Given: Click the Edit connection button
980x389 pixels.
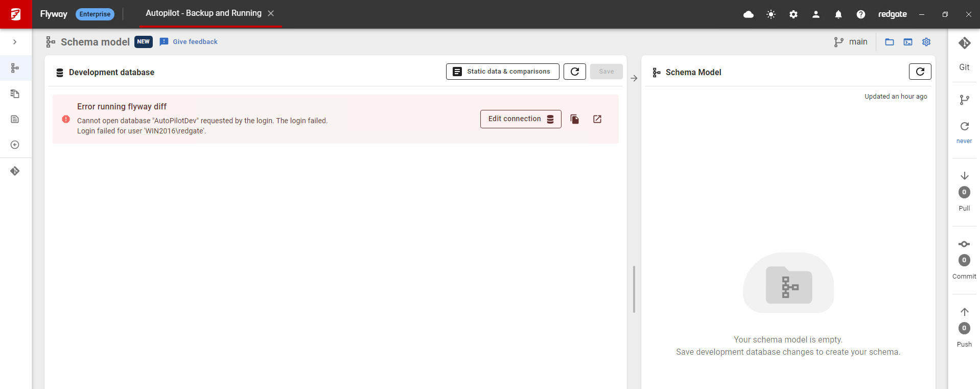Looking at the screenshot, I should click(520, 119).
